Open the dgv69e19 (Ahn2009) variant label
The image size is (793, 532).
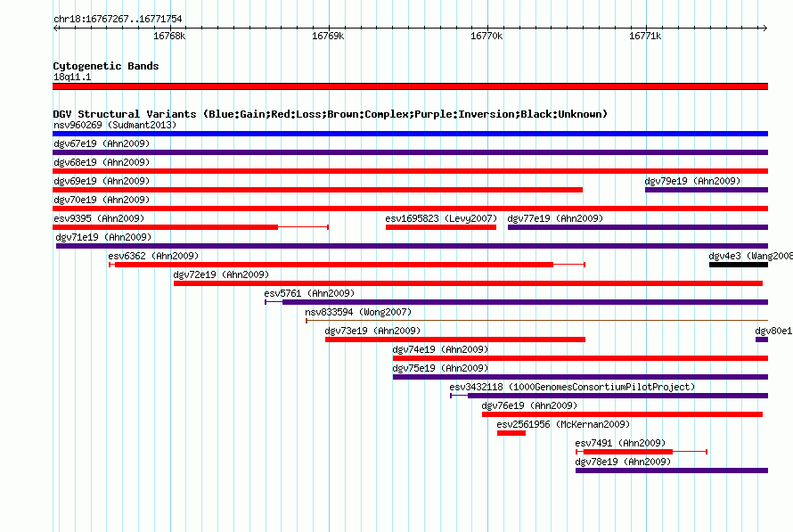[x=102, y=181]
